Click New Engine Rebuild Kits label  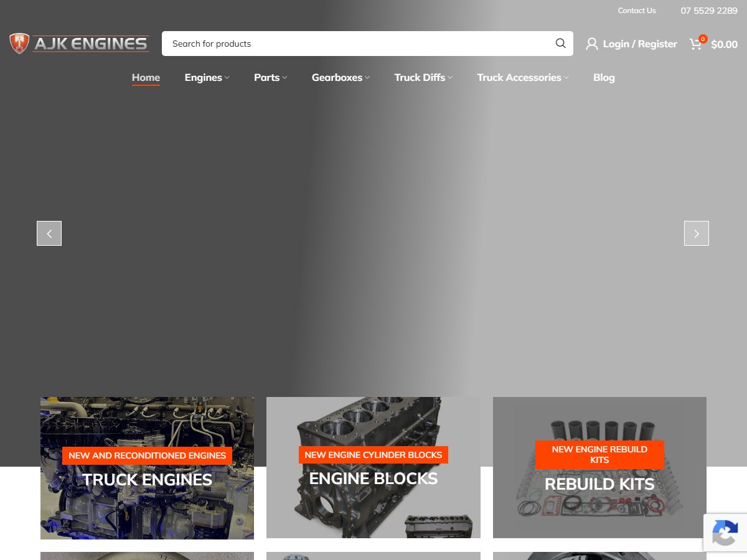pyautogui.click(x=599, y=455)
